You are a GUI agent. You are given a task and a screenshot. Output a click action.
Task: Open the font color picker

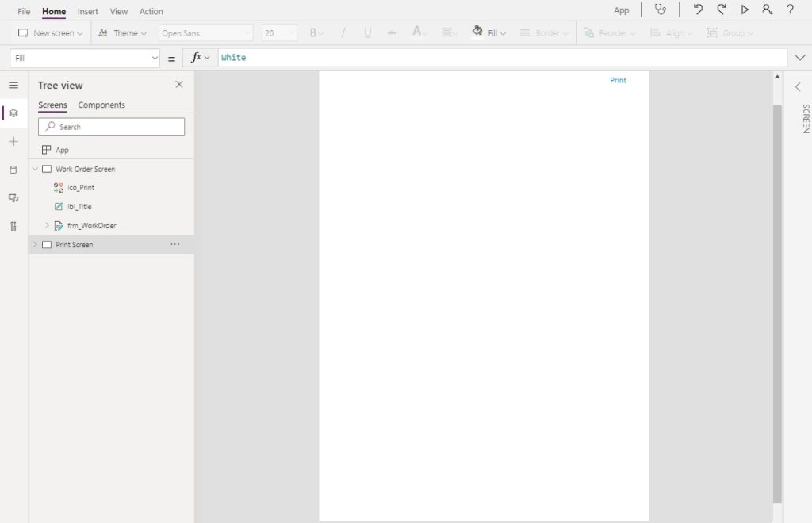[x=419, y=32]
